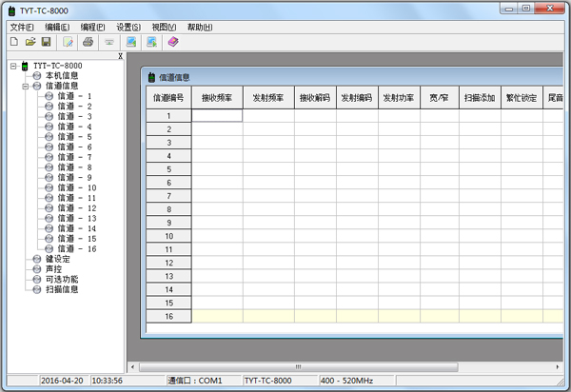Select row header 2 in channel table
The height and width of the screenshot is (392, 571).
click(168, 129)
